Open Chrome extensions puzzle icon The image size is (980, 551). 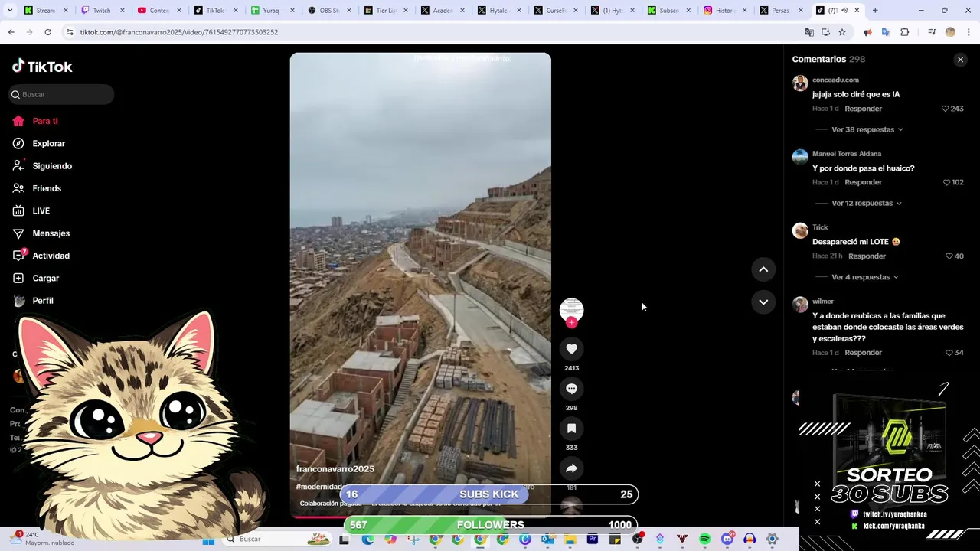[905, 32]
